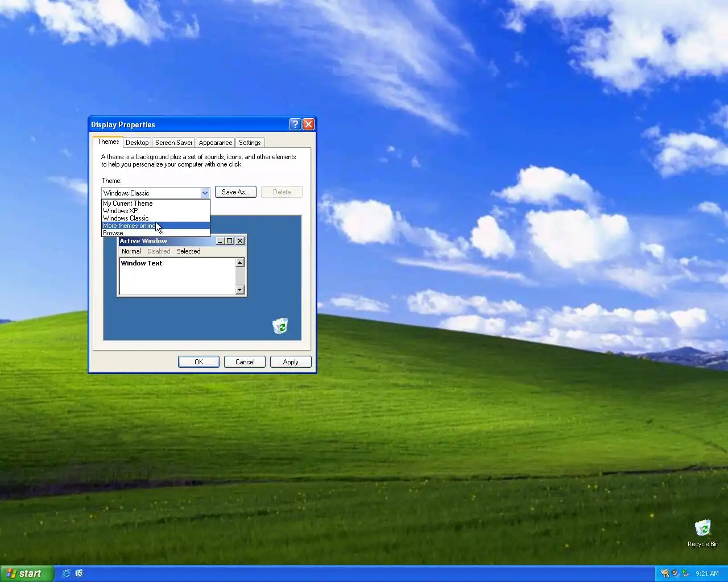Click the Apply button
This screenshot has width=728, height=582.
(291, 362)
